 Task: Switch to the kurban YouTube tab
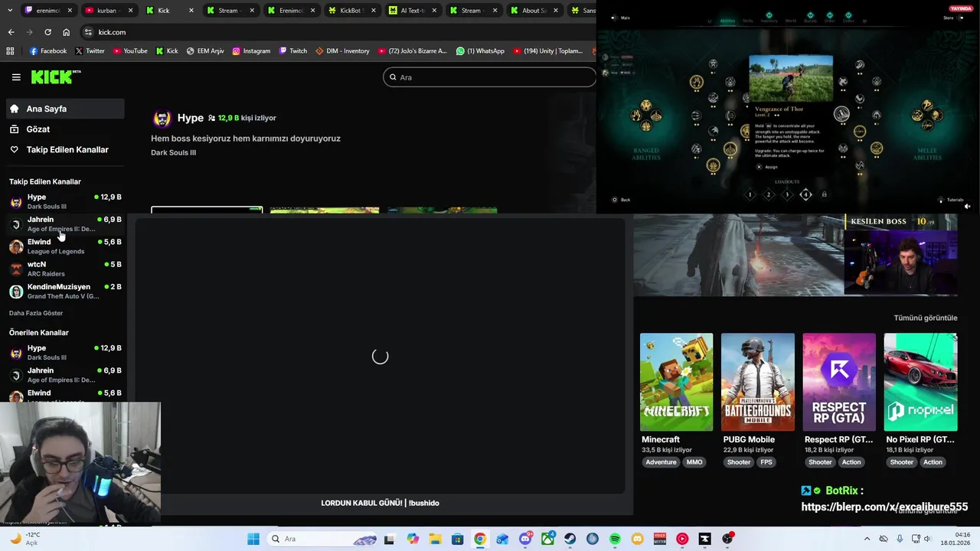(108, 11)
